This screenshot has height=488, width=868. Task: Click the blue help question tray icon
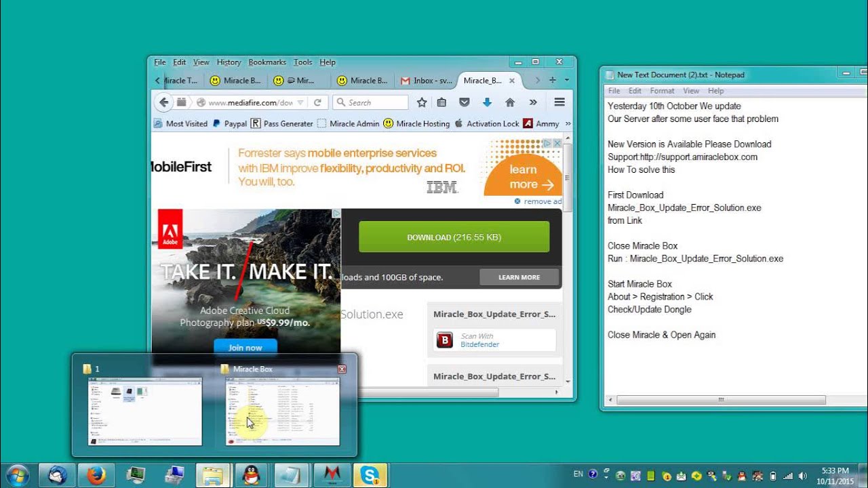[x=593, y=475]
